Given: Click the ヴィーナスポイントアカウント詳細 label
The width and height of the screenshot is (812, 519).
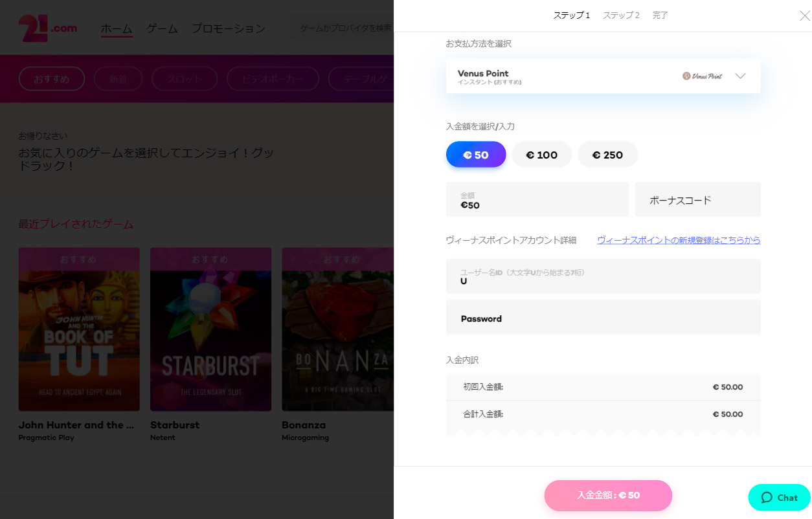Looking at the screenshot, I should 511,240.
